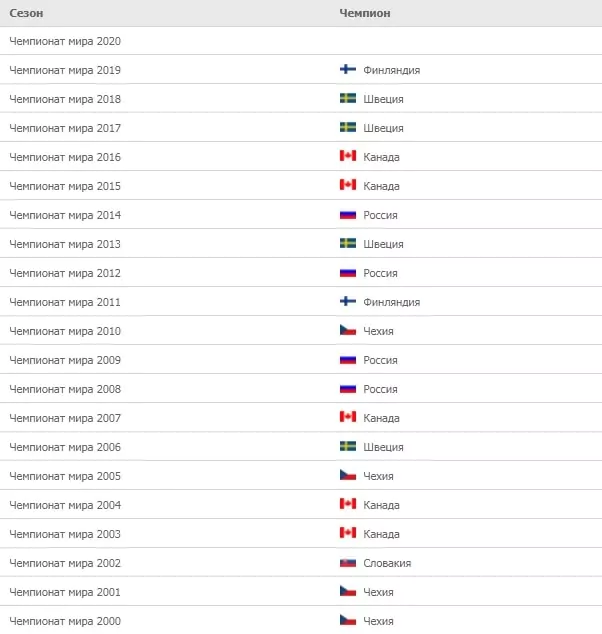Click the Czech flag in the 2010 row
The height and width of the screenshot is (634, 602).
coord(348,330)
